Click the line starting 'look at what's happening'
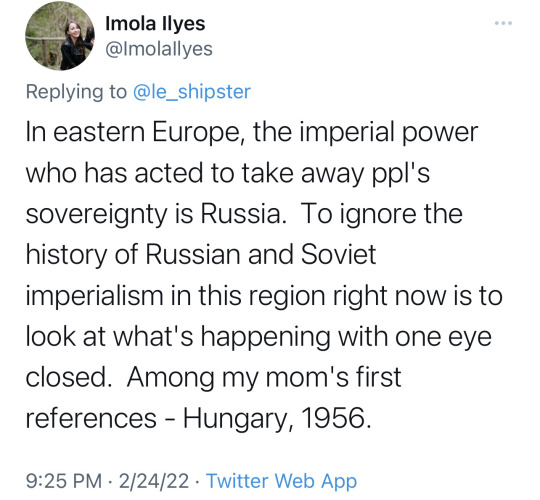Viewport: 540px width, 500px height. pyautogui.click(x=259, y=336)
